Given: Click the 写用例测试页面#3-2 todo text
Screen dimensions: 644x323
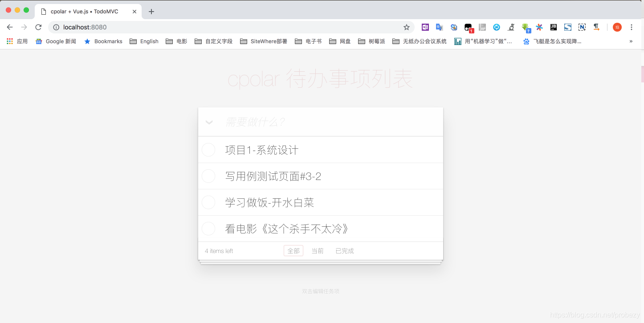Looking at the screenshot, I should (x=273, y=176).
